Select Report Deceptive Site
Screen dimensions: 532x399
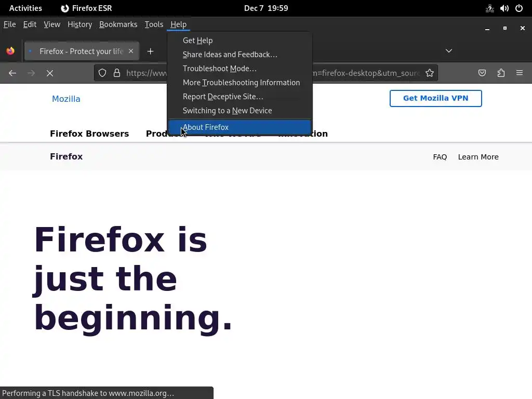(240, 96)
